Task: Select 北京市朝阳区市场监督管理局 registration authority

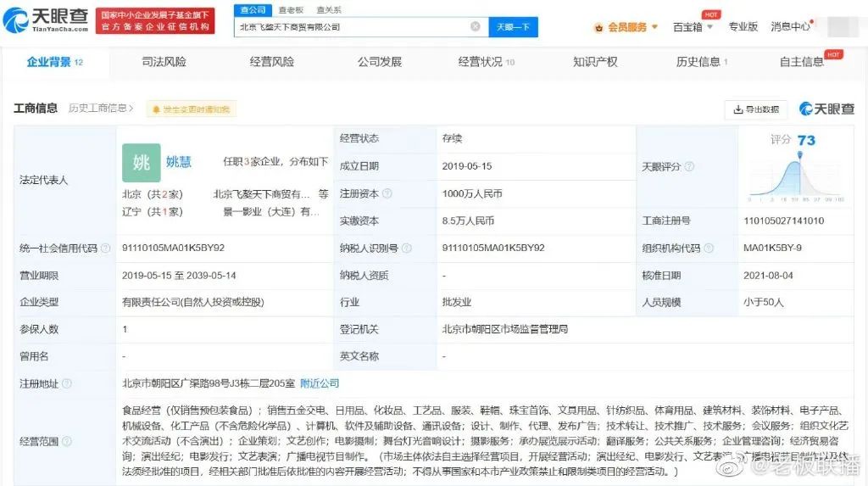Action: pyautogui.click(x=505, y=329)
